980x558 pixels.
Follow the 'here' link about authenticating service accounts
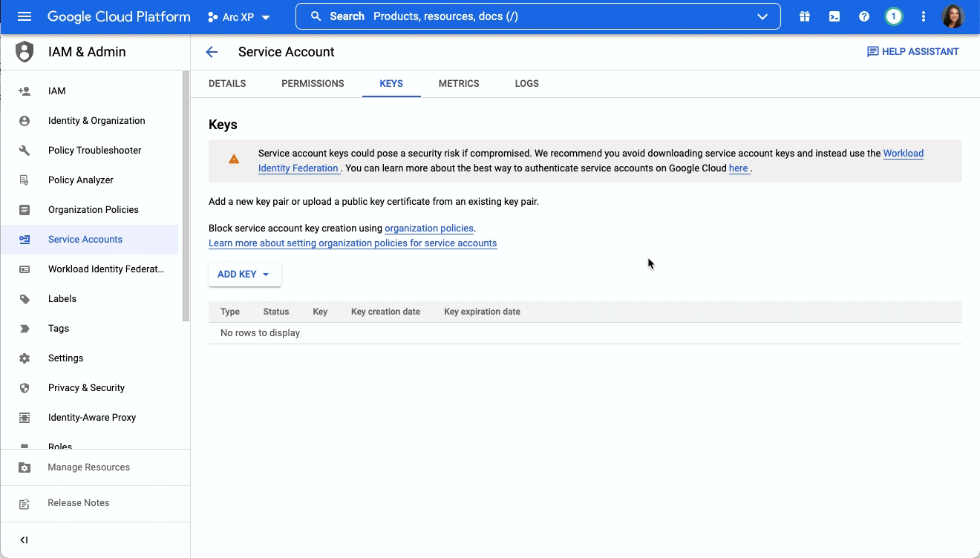[x=739, y=168]
